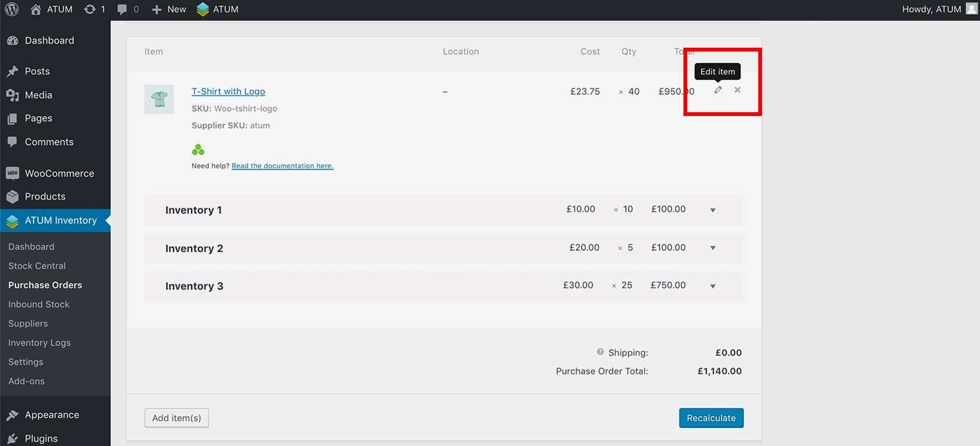This screenshot has width=980, height=446.
Task: Open Stock Central in ATUM submenu
Action: pyautogui.click(x=37, y=266)
